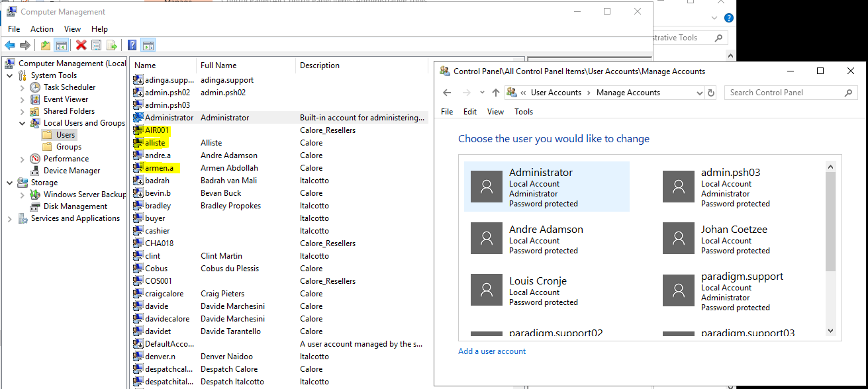Screen dimensions: 868x389
Task: Open the Action menu
Action: (x=42, y=29)
